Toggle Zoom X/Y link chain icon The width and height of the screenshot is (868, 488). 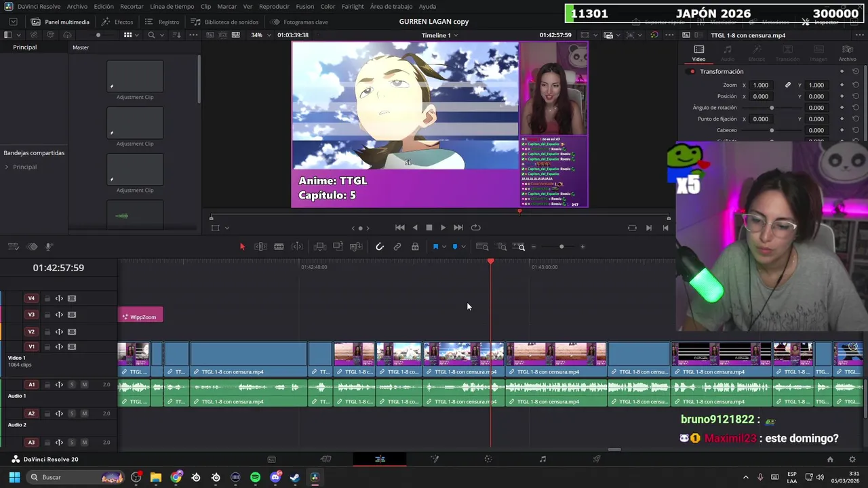[x=788, y=85]
